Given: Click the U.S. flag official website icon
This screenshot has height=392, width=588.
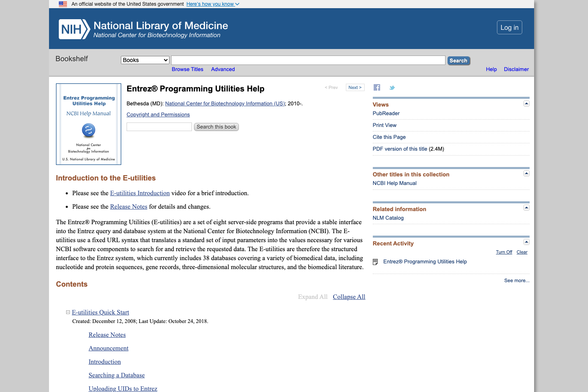Looking at the screenshot, I should 62,4.
